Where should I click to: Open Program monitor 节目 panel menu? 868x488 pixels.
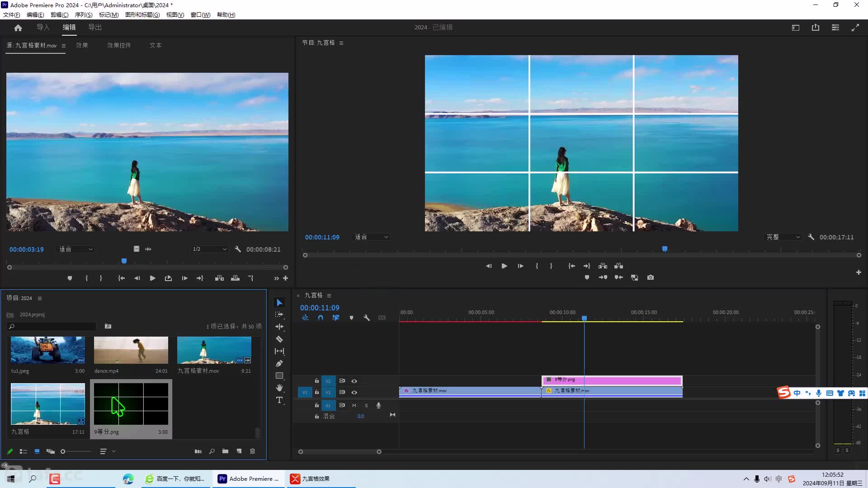click(341, 43)
